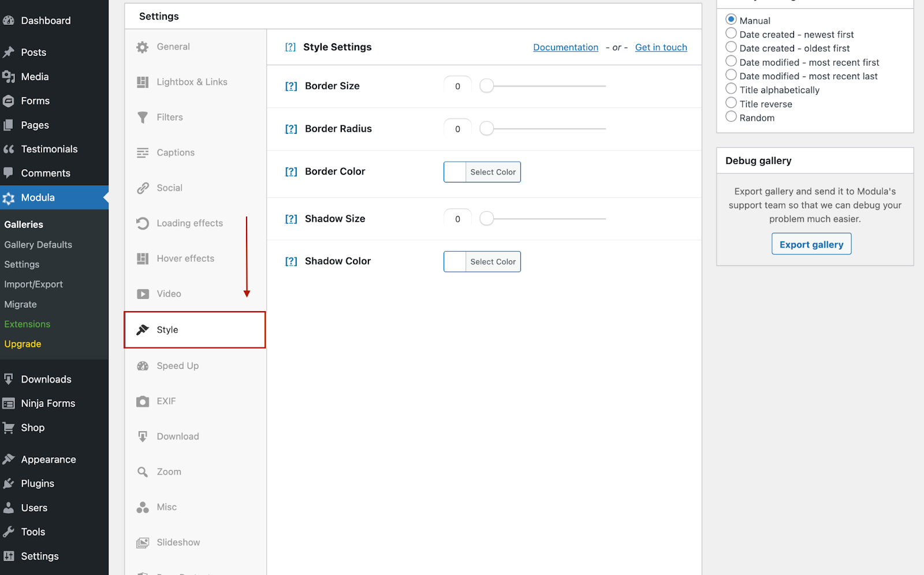The width and height of the screenshot is (924, 575).
Task: Click the Border Radius value field
Action: (458, 129)
